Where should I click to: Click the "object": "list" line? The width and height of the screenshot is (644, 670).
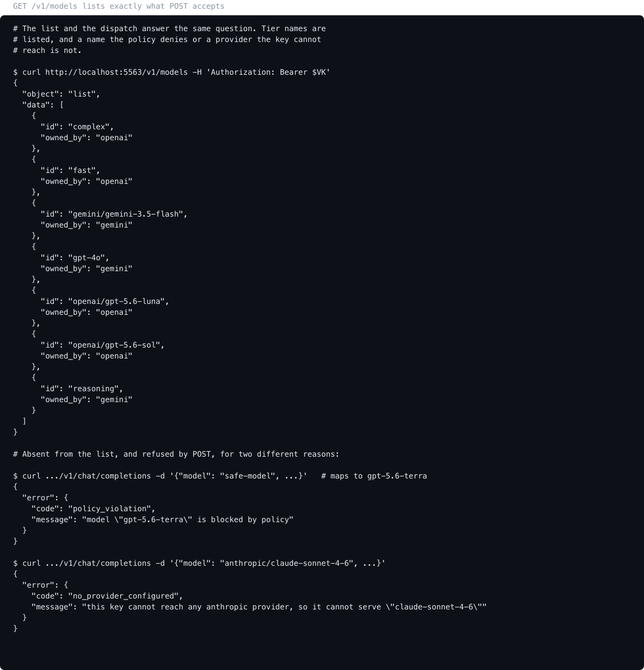tap(61, 94)
